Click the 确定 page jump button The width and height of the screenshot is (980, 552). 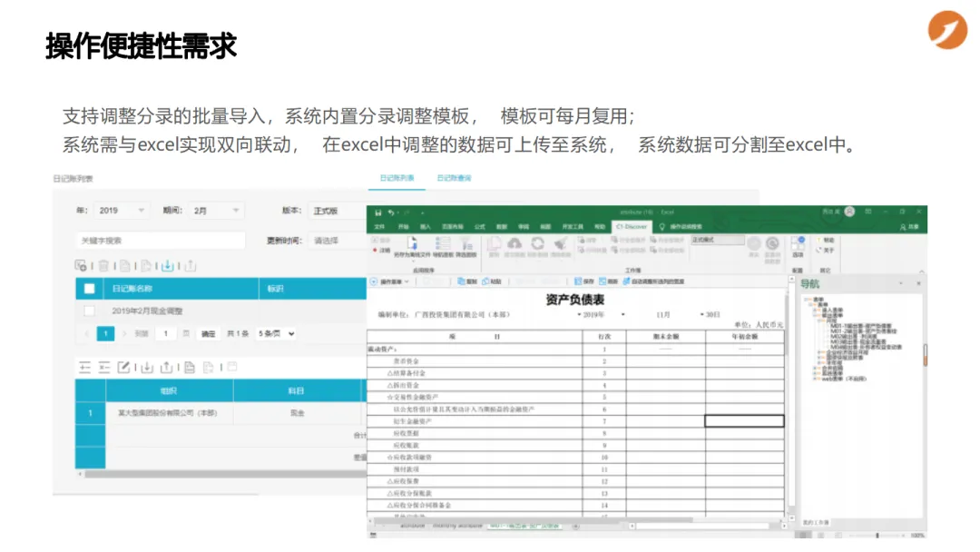pyautogui.click(x=208, y=334)
